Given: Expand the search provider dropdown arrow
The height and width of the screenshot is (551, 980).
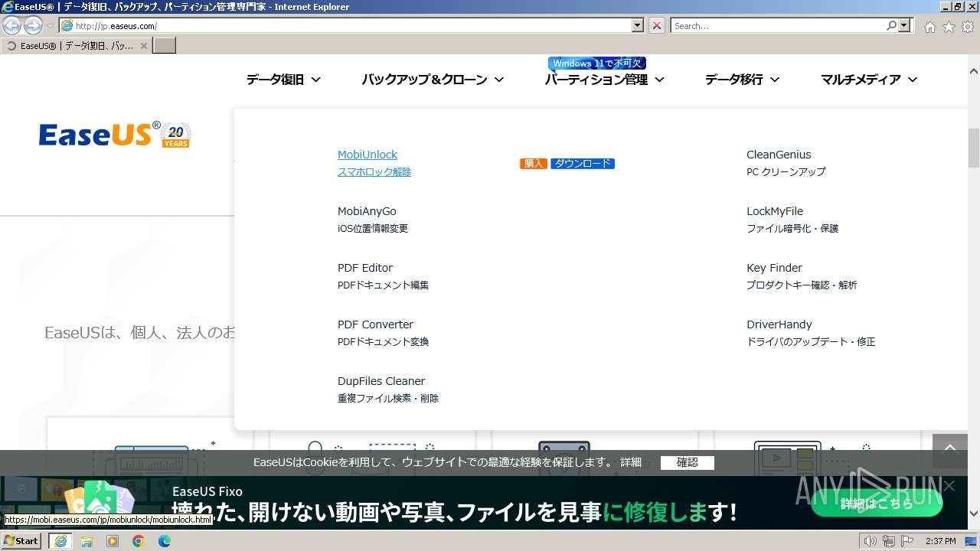Looking at the screenshot, I should (x=905, y=25).
